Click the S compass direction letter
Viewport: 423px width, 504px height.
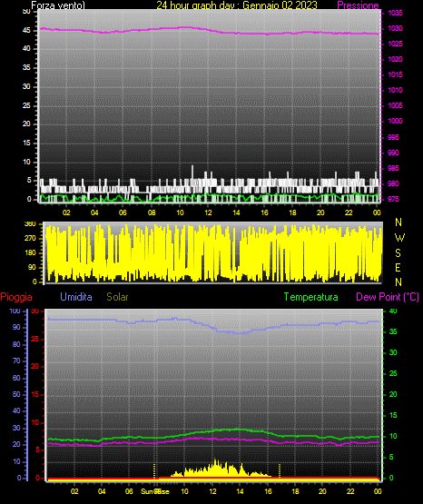(x=398, y=253)
